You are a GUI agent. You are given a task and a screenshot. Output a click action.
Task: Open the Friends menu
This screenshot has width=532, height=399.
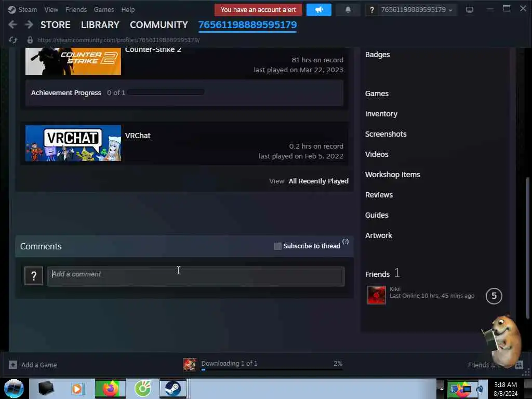click(x=76, y=9)
